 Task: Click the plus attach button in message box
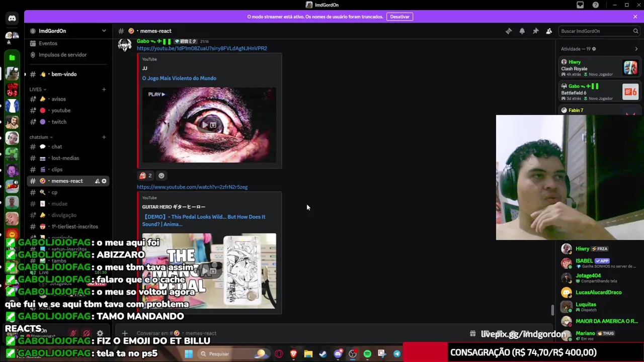pyautogui.click(x=125, y=333)
